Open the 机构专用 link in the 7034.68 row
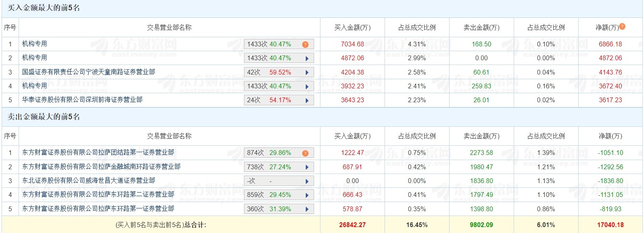 [34, 44]
